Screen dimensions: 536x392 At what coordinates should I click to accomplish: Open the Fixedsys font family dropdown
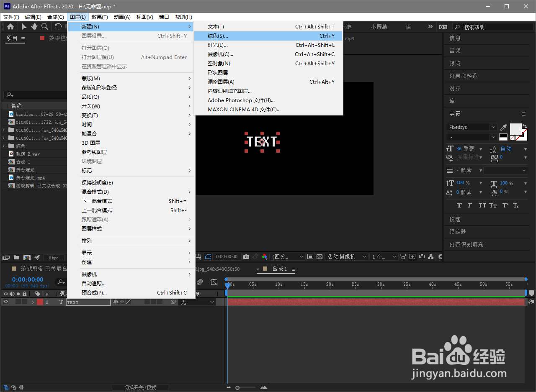[x=493, y=127]
